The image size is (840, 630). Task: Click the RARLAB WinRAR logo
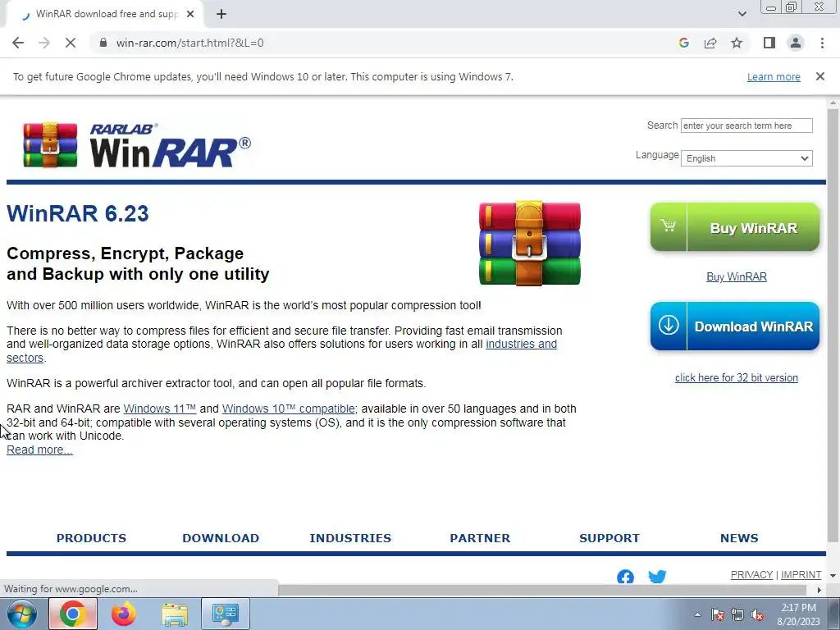tap(137, 144)
